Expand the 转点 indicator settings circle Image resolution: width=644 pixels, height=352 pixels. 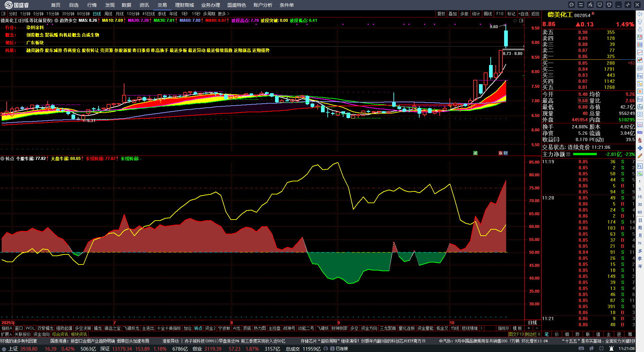[2, 159]
